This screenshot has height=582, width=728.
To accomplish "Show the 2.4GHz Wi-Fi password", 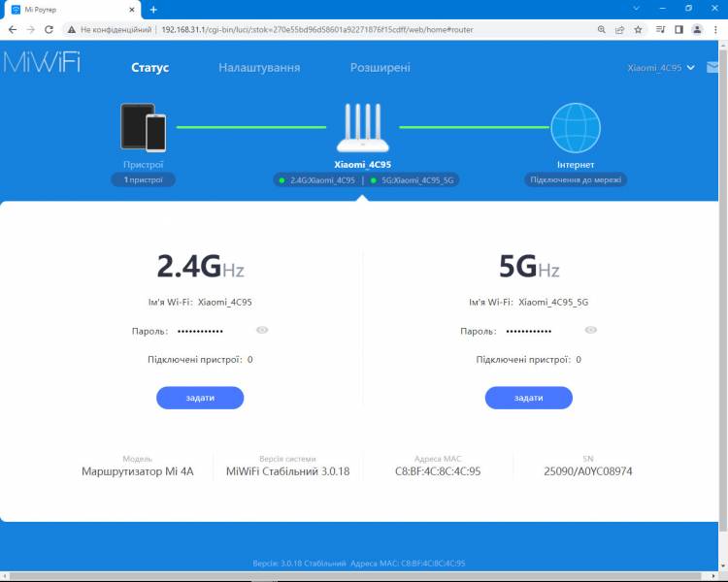I will pyautogui.click(x=262, y=330).
